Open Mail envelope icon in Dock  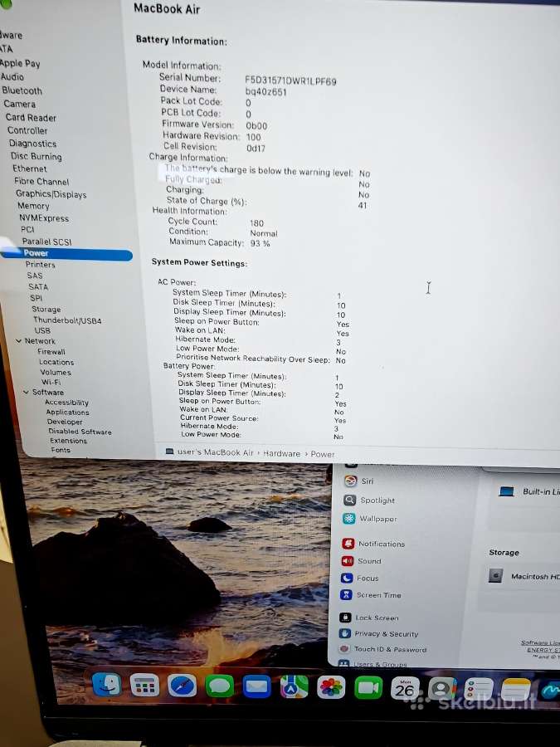pyautogui.click(x=256, y=687)
